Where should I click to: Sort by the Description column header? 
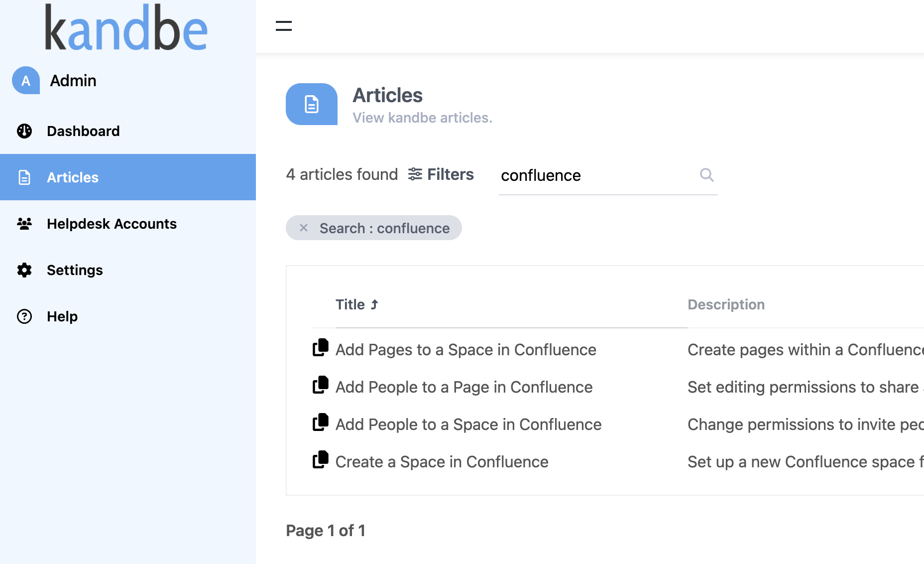click(x=726, y=304)
